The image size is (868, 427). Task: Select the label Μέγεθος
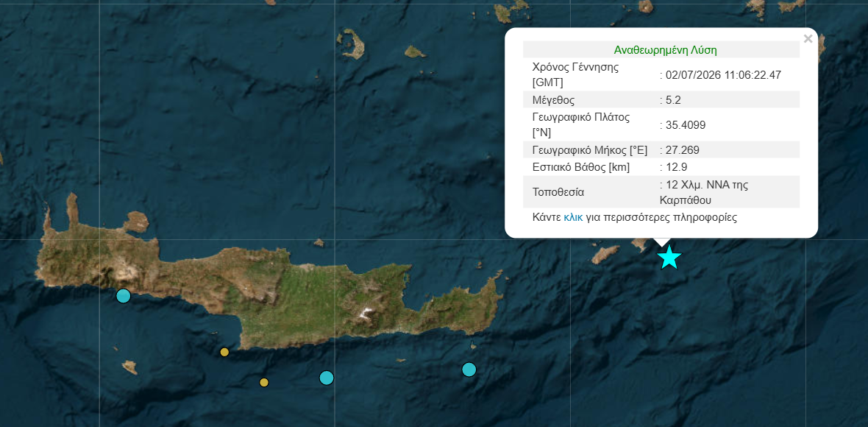pos(554,100)
